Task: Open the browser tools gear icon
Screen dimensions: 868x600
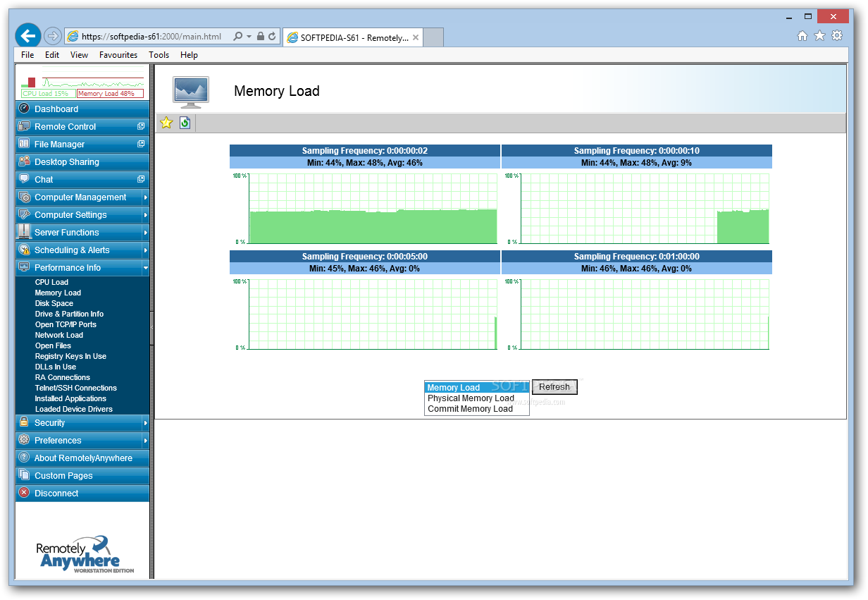Action: pos(837,36)
